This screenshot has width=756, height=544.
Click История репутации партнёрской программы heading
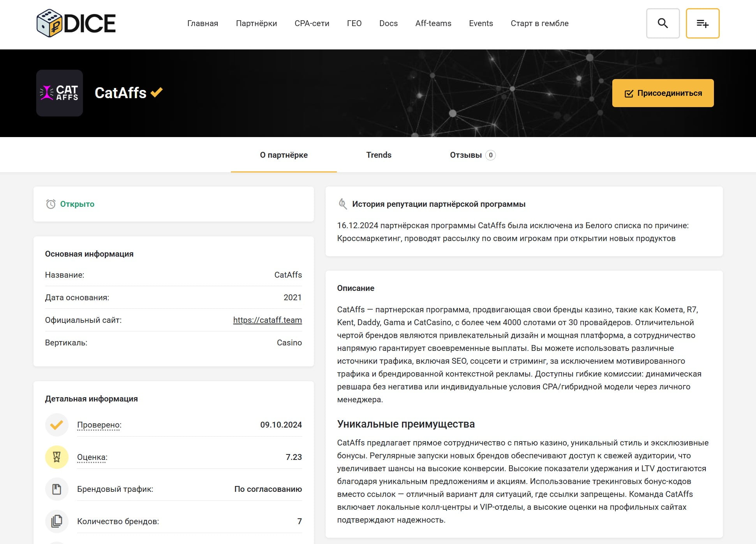click(x=439, y=204)
